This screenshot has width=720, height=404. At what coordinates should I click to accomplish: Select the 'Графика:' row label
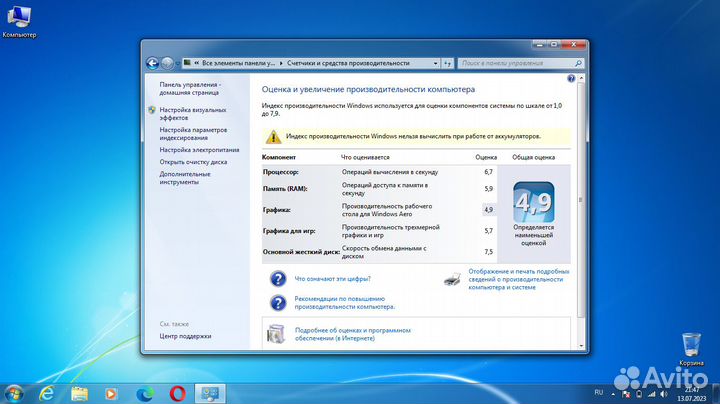276,210
